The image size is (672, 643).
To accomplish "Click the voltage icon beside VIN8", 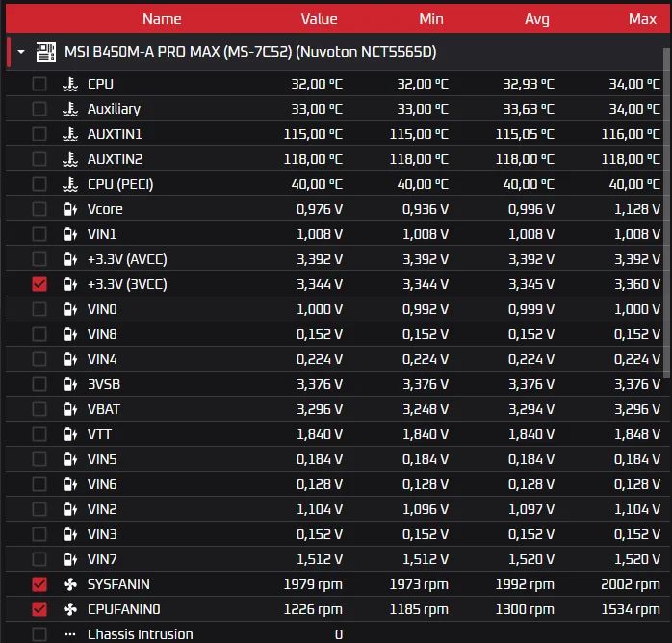I will tap(70, 334).
